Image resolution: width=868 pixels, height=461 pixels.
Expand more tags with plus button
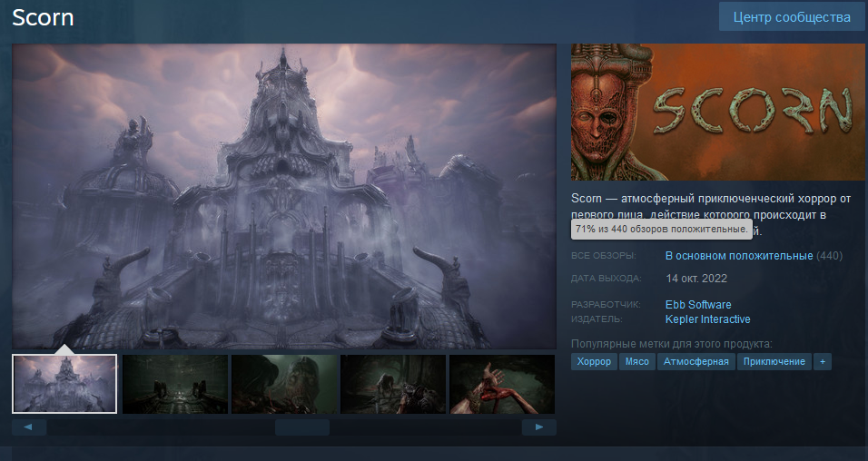click(822, 361)
